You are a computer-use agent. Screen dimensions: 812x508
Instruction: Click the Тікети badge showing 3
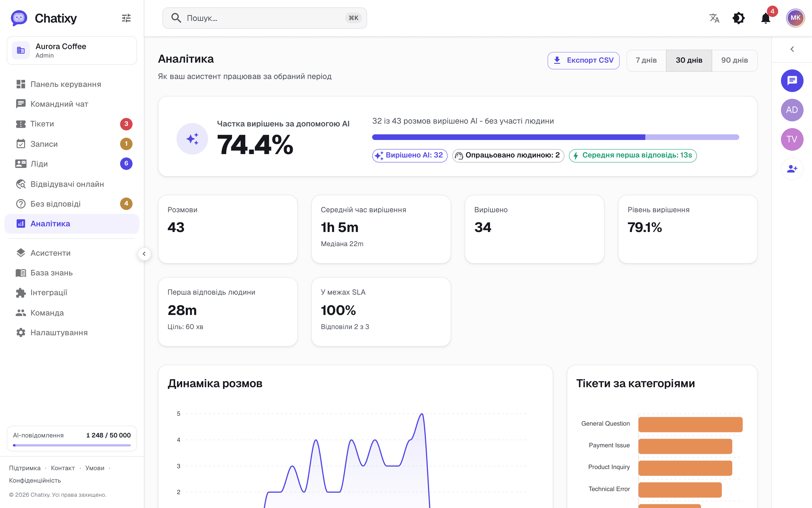click(x=126, y=124)
